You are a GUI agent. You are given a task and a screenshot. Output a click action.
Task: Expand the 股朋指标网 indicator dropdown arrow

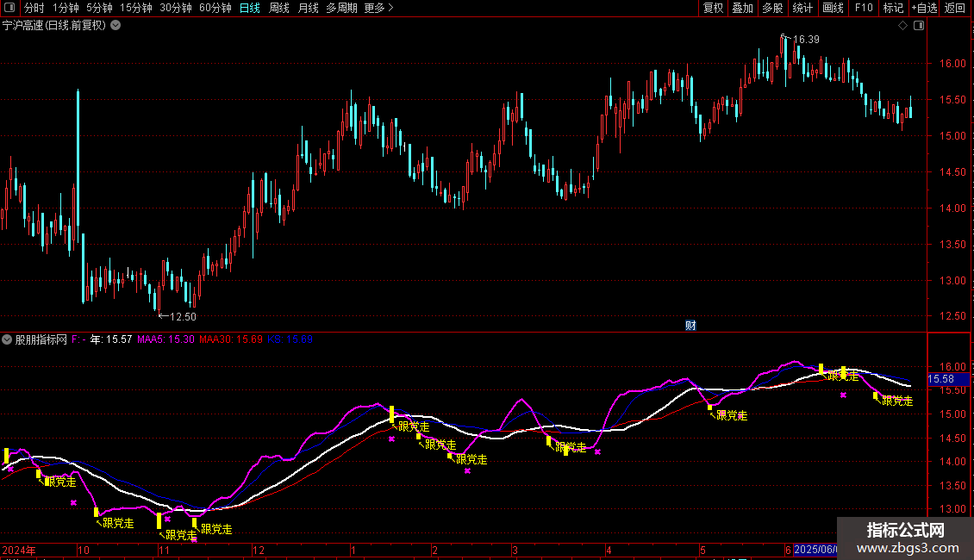(7, 339)
